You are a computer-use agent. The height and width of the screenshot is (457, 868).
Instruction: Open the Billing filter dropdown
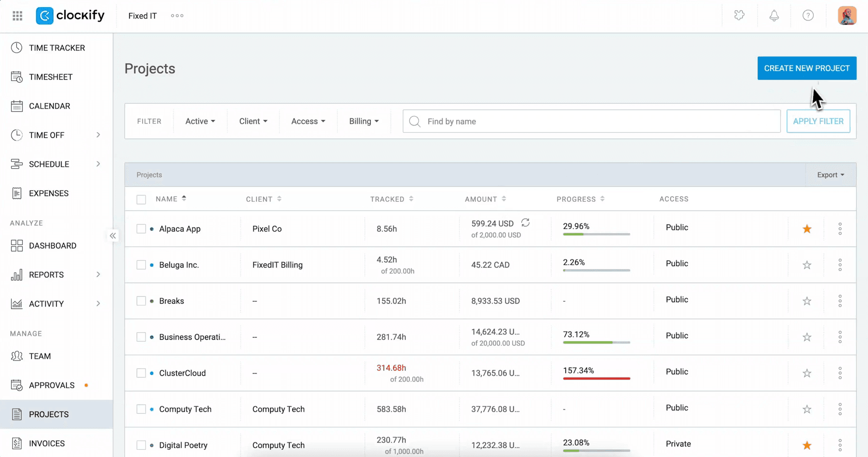[364, 121]
